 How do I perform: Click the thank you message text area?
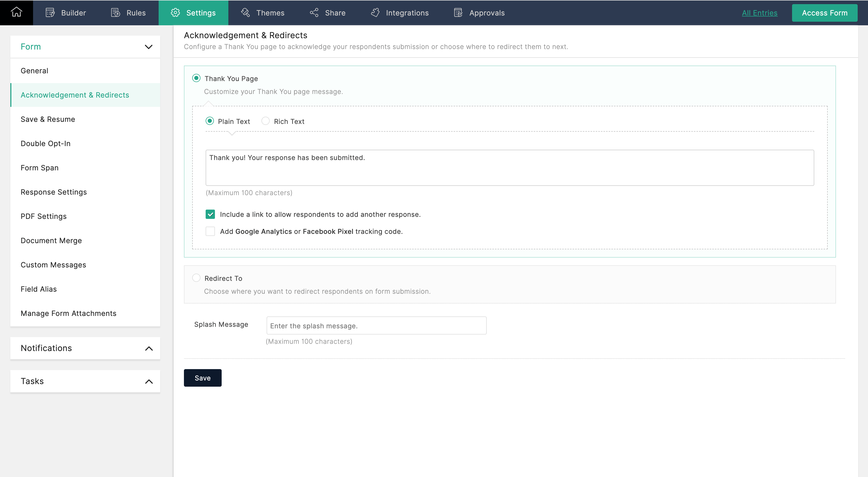tap(509, 168)
